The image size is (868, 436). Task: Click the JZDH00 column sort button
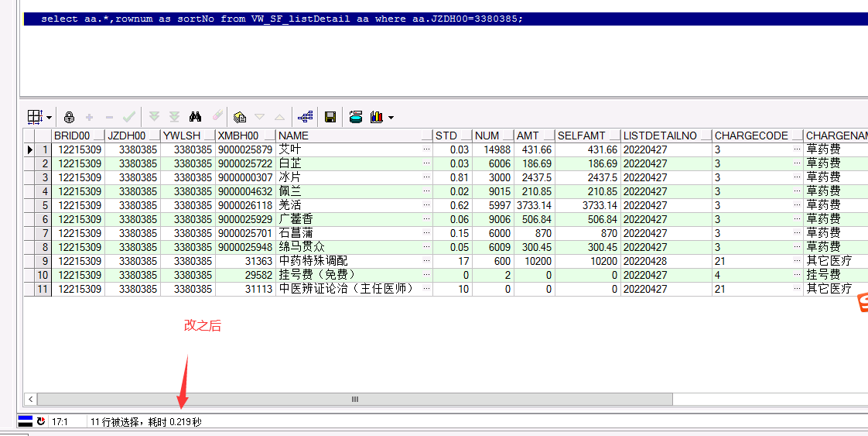point(154,136)
